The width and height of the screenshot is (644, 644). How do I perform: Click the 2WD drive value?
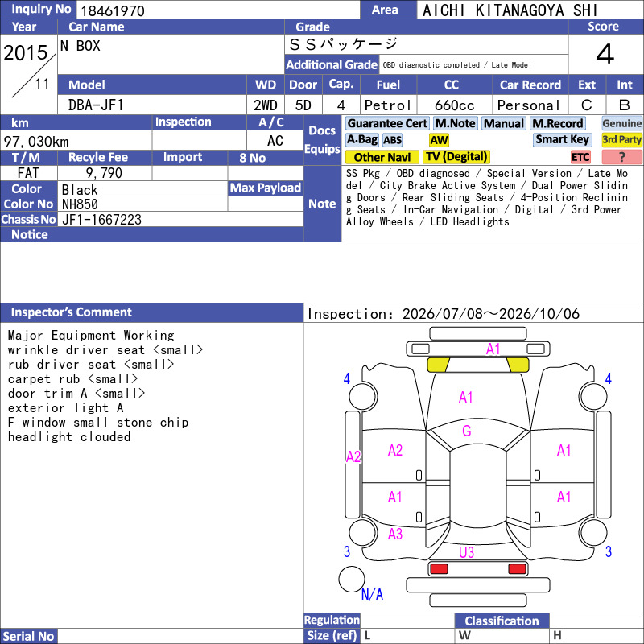pos(266,105)
